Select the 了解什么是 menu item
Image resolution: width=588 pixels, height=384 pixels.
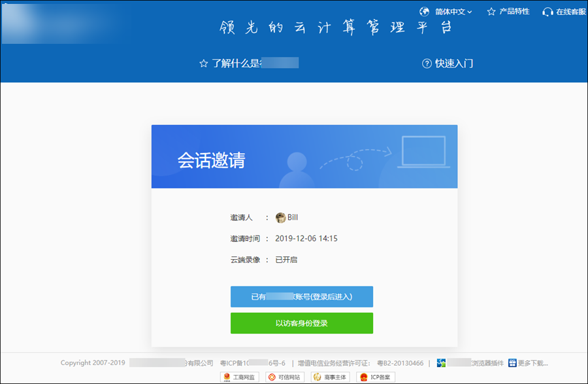(248, 63)
